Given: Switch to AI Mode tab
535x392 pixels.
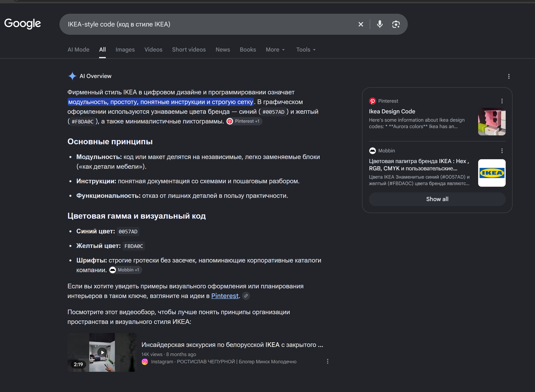Looking at the screenshot, I should [x=78, y=50].
